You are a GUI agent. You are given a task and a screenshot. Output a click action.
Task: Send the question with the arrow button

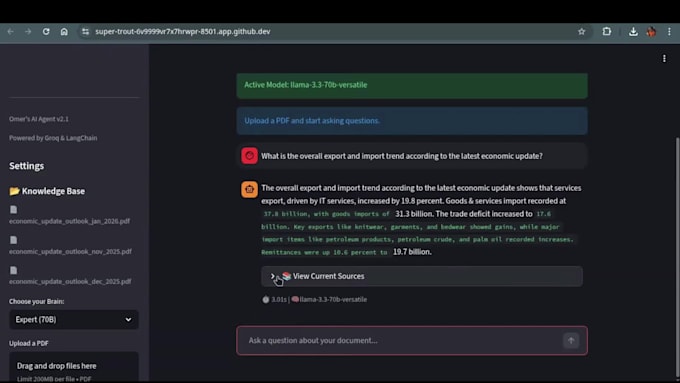(571, 340)
